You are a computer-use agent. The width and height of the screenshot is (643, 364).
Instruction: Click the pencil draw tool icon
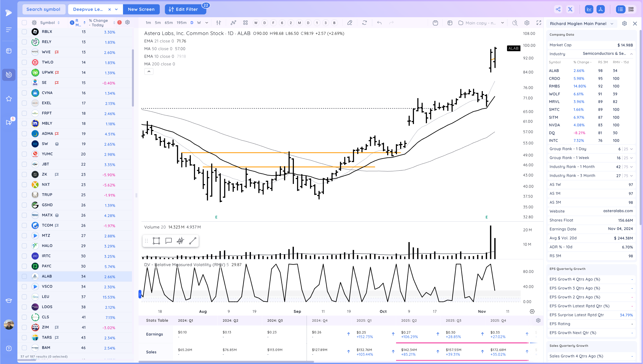pos(350,23)
